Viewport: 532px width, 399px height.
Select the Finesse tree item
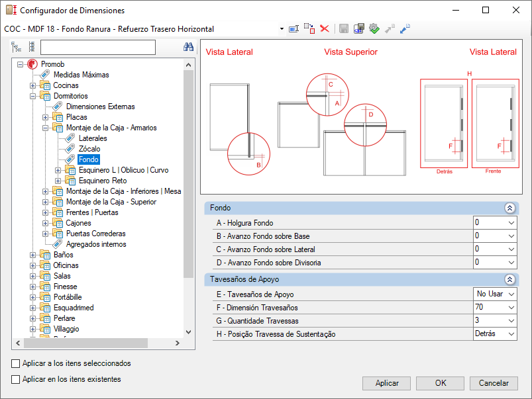(65, 287)
